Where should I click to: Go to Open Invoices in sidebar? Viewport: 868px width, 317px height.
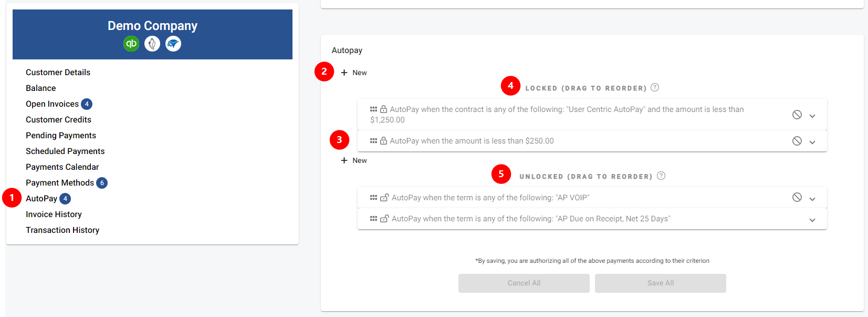pos(52,104)
